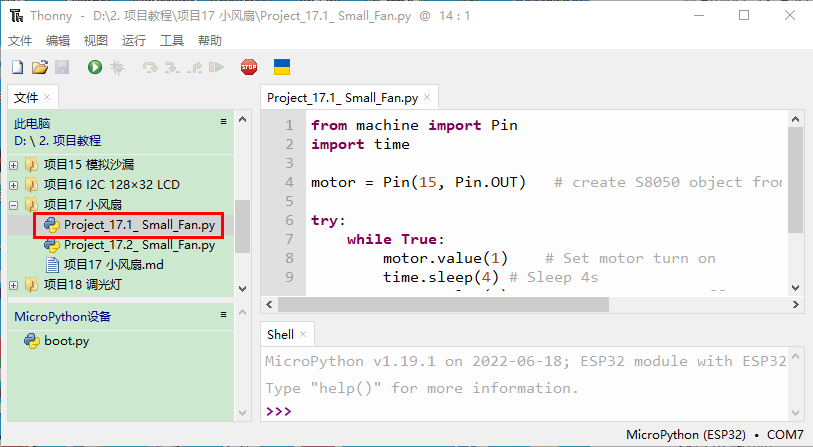
Task: Collapse the 项目17 小风扇 folder
Action: (13, 205)
